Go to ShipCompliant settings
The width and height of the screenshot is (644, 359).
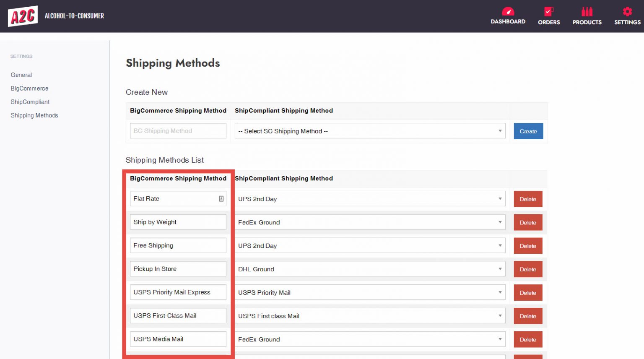[x=30, y=102]
